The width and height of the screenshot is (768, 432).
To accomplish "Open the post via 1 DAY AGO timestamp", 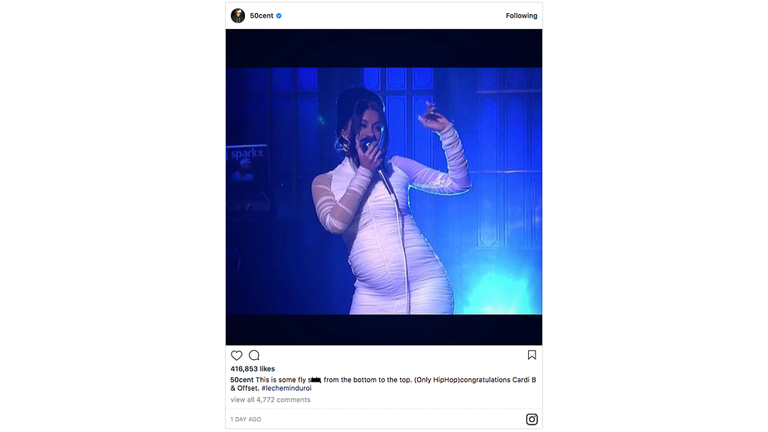I will pyautogui.click(x=246, y=419).
